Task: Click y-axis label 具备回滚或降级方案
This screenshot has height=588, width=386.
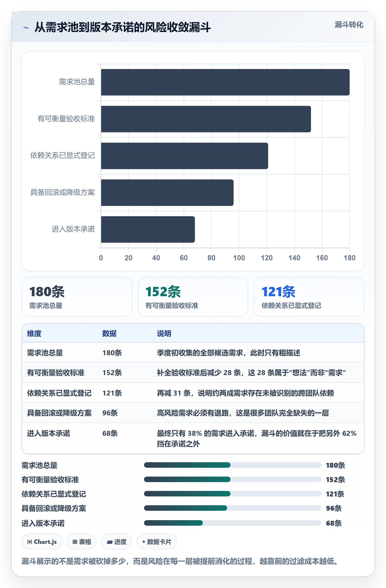Action: pos(63,192)
